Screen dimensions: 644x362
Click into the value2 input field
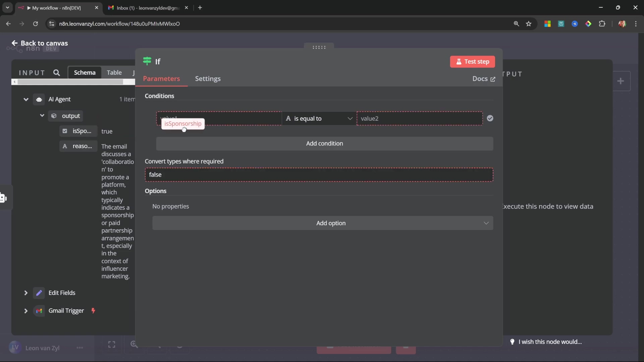tap(419, 118)
